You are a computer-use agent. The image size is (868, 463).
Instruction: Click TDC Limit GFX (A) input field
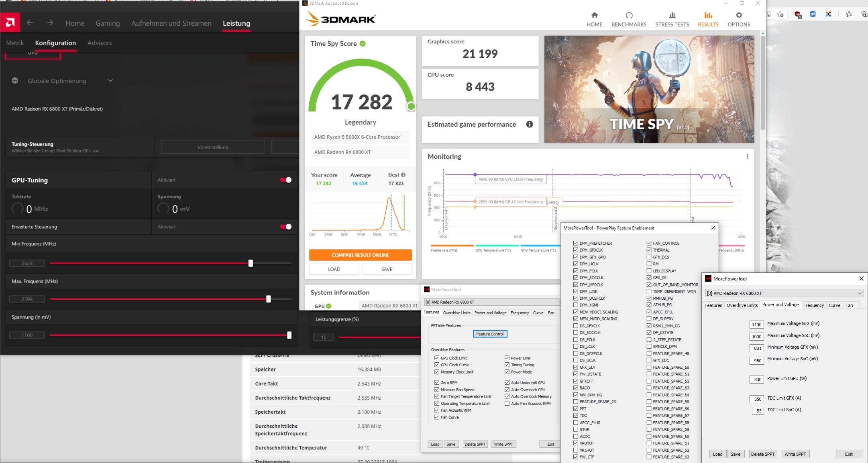(x=756, y=399)
